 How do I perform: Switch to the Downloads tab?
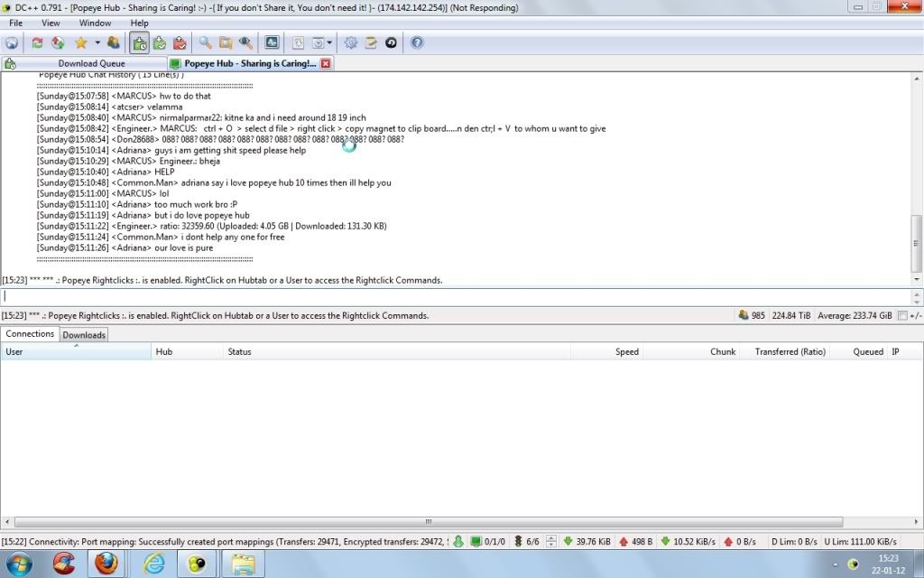[x=84, y=335]
